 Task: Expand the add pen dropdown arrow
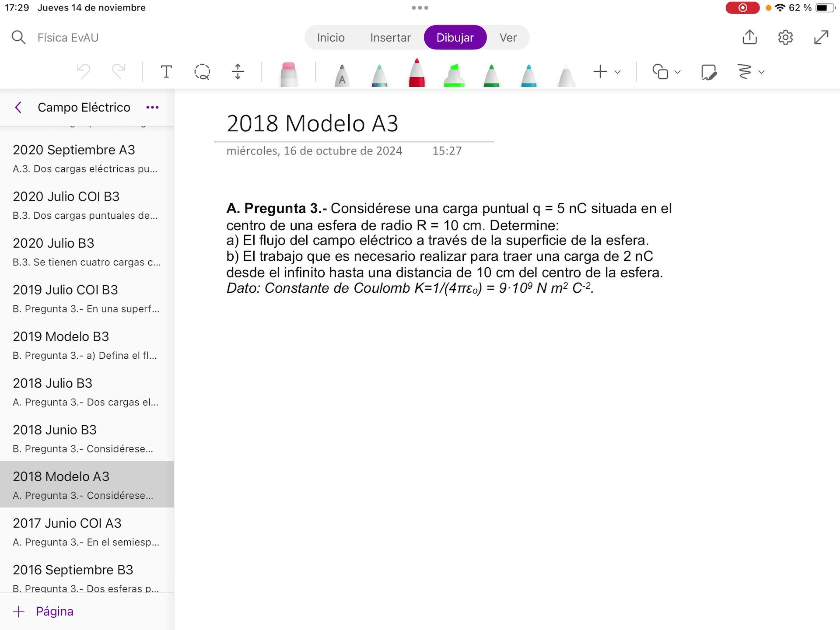click(618, 72)
